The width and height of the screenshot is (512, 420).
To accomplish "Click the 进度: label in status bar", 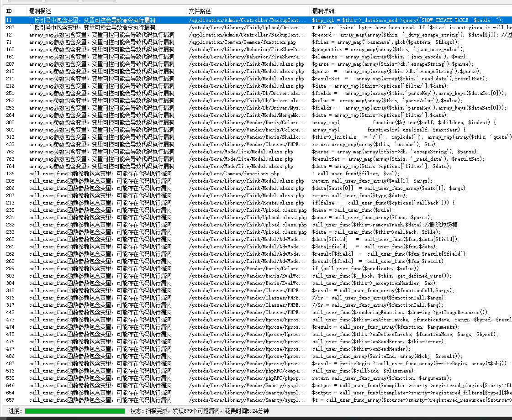I will pyautogui.click(x=15, y=411).
